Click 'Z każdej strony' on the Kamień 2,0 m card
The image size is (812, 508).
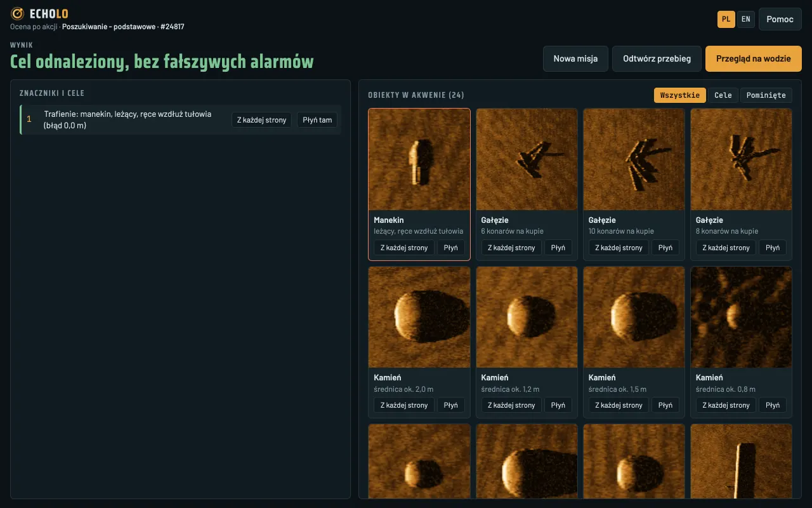click(404, 405)
